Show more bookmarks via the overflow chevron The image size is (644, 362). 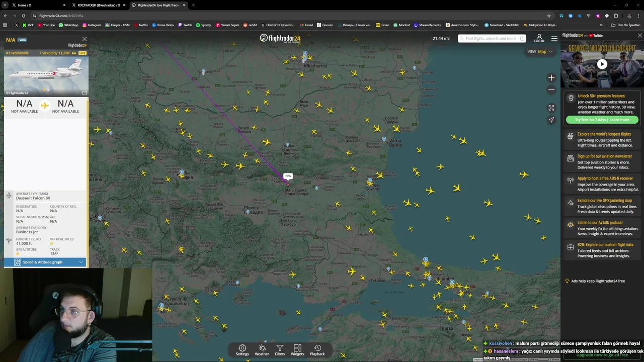[601, 25]
